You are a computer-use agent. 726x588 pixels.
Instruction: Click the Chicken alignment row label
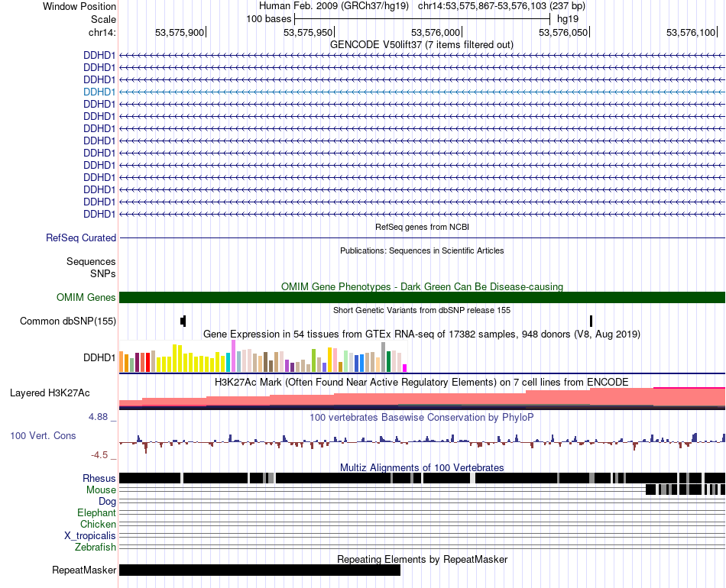tap(98, 524)
